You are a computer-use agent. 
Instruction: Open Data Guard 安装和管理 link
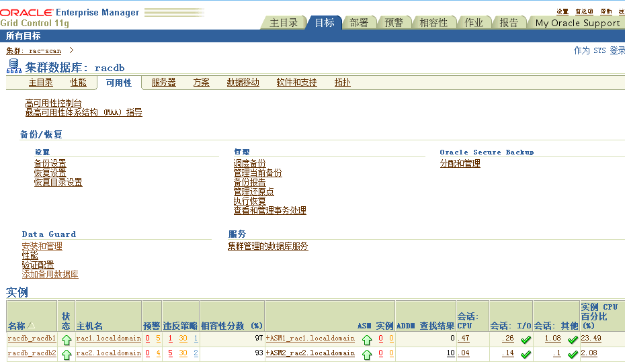coord(42,246)
